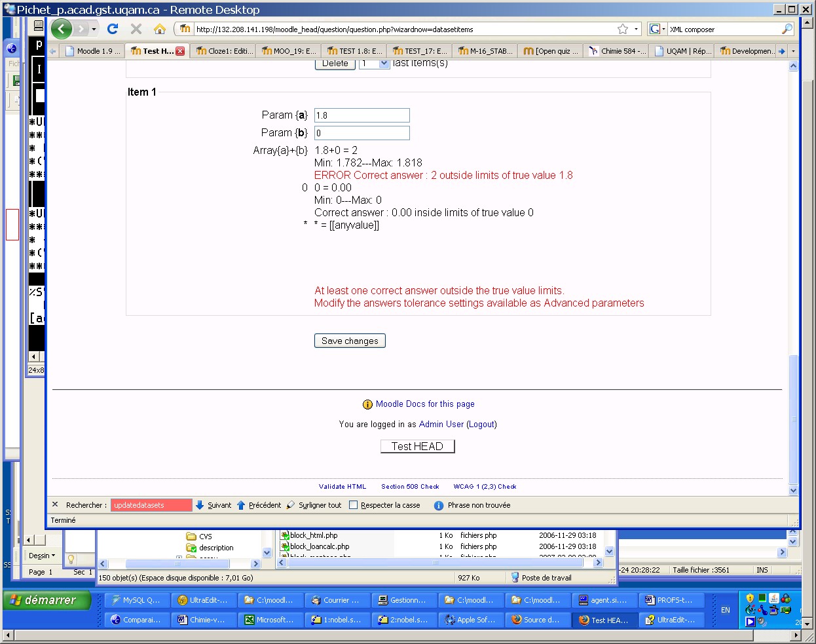Open Dessin menu dropdown in Word
This screenshot has width=816, height=644.
point(42,556)
